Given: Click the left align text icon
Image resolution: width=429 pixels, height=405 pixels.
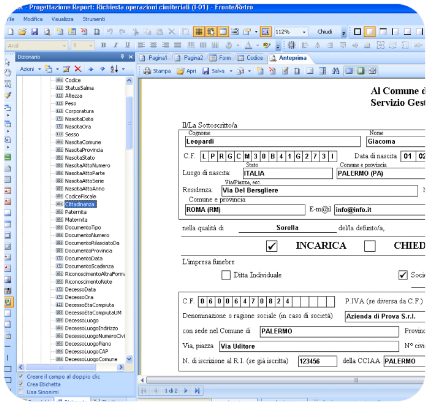Looking at the screenshot, I should coord(141,45).
